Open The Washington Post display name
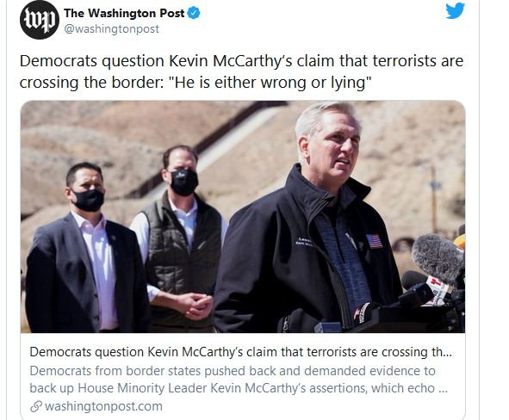 pyautogui.click(x=124, y=13)
